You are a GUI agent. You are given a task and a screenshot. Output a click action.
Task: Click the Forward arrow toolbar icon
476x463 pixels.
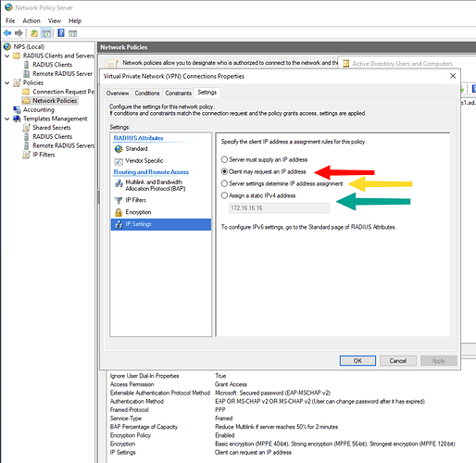pyautogui.click(x=19, y=33)
